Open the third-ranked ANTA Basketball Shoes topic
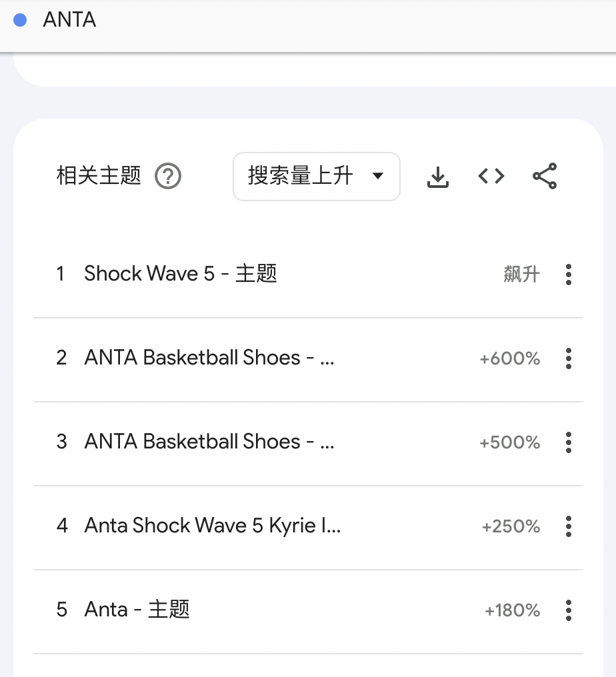616x677 pixels. [209, 442]
